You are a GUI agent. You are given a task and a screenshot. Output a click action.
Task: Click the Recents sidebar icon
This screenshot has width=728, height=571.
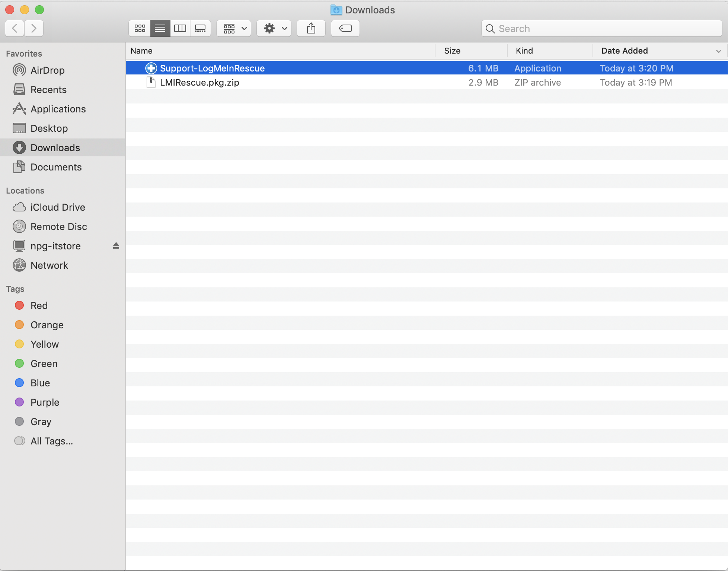(19, 89)
